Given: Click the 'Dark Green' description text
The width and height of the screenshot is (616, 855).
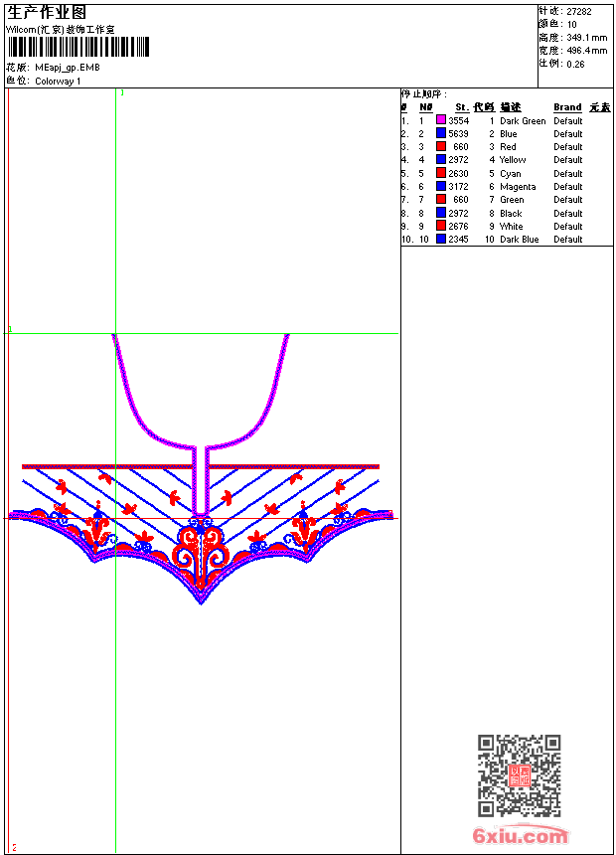Looking at the screenshot, I should tap(523, 121).
